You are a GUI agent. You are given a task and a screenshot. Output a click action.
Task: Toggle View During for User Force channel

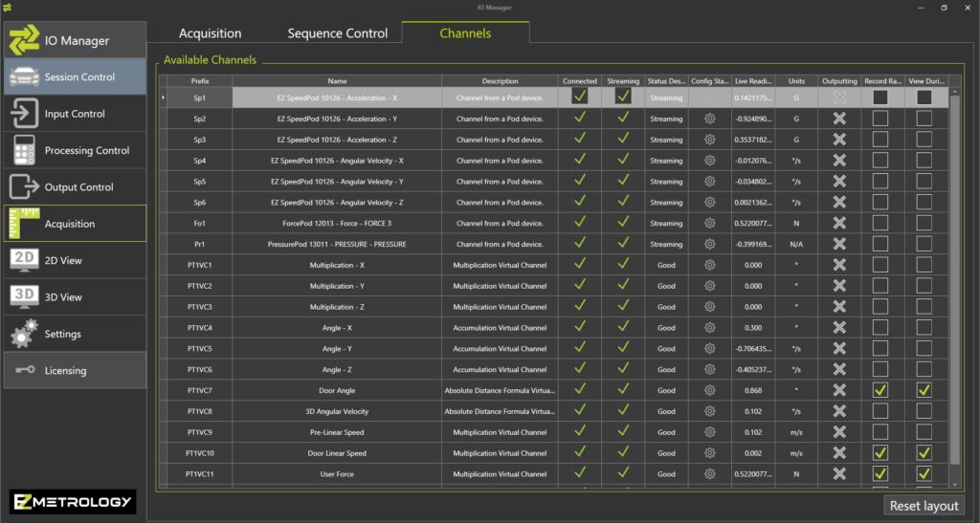(x=924, y=473)
